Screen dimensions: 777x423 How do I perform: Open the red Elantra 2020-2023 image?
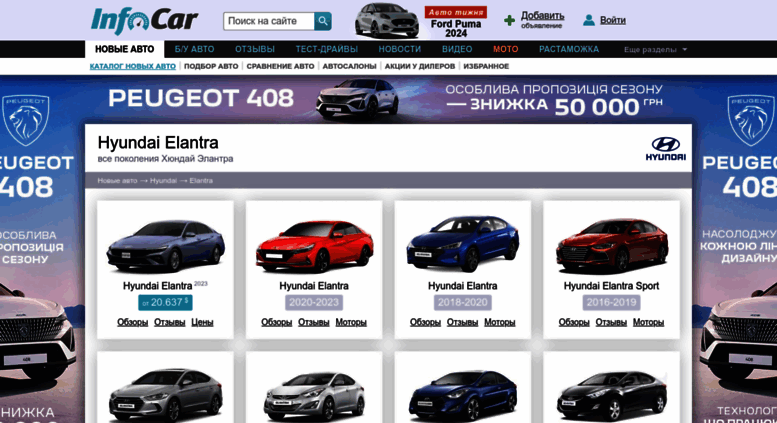pyautogui.click(x=314, y=246)
